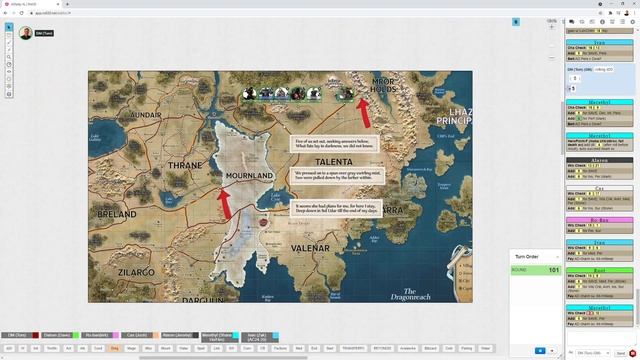Activate the magnifier Zoom tool
The width and height of the screenshot is (640, 360).
(x=9, y=57)
